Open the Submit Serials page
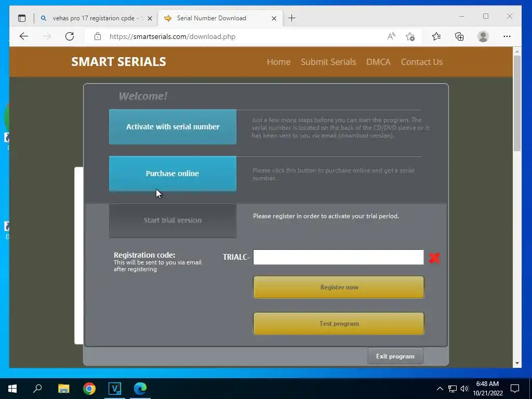 pos(328,62)
